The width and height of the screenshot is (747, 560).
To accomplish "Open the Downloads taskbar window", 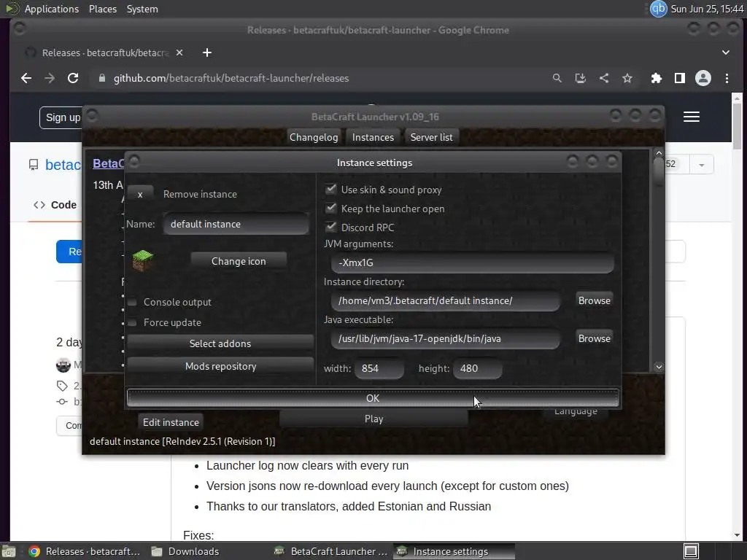I will [x=186, y=551].
